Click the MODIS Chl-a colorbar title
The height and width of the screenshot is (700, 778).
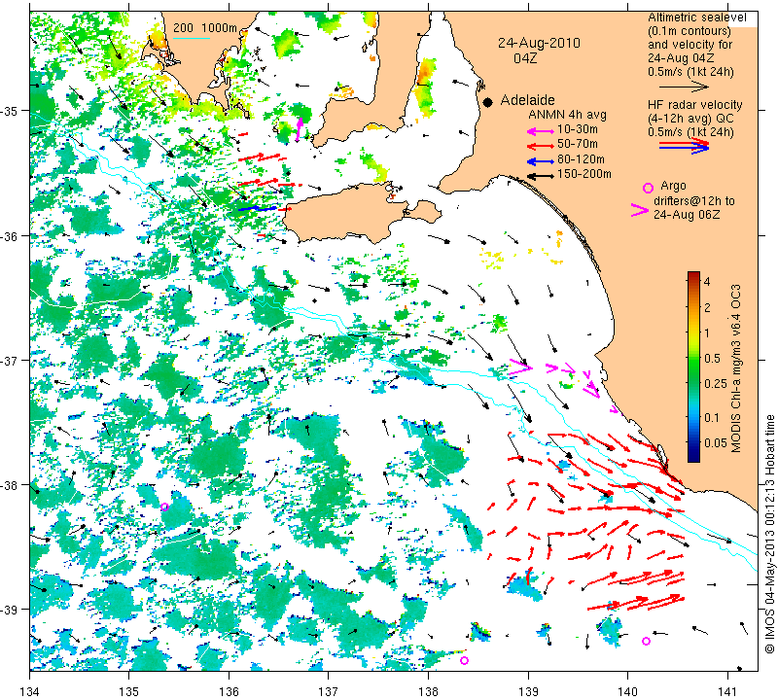point(736,368)
